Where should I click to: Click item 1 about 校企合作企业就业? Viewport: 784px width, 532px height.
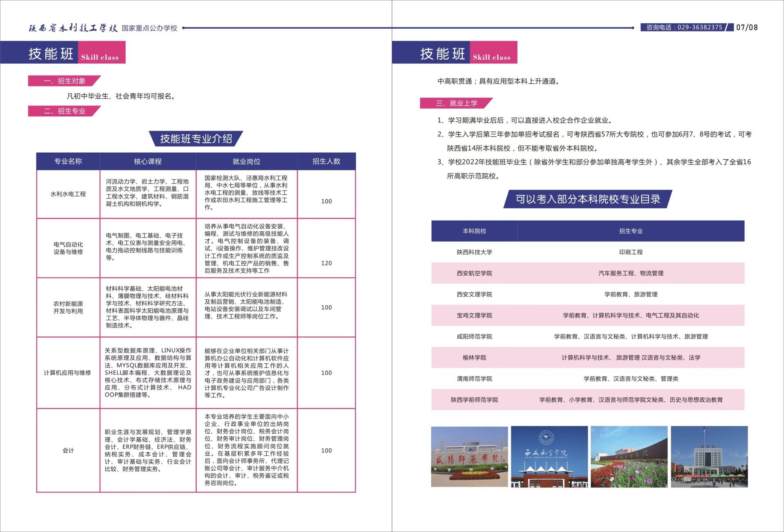click(525, 120)
